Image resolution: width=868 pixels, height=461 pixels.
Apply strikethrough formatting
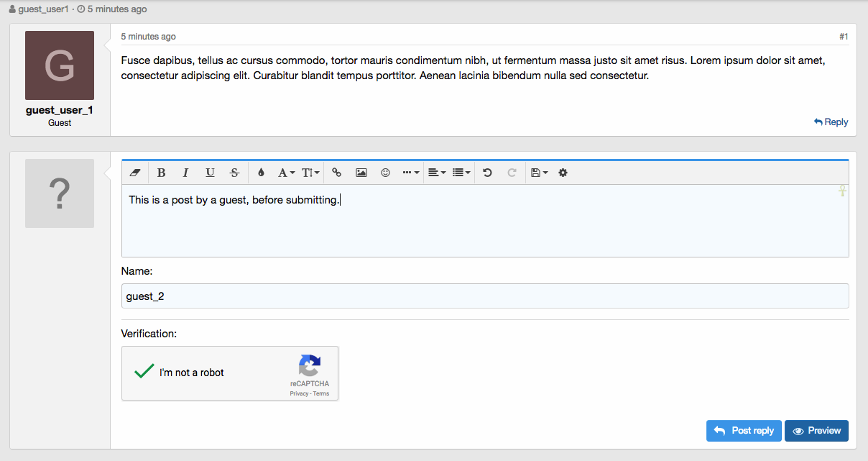pos(234,173)
